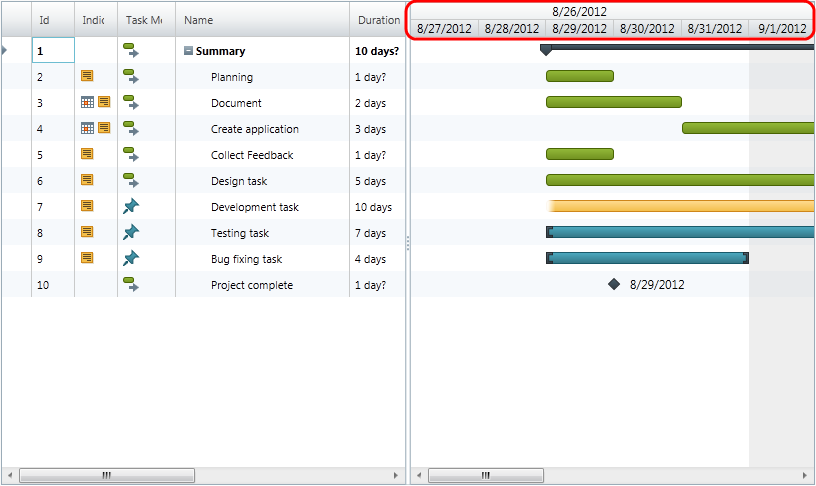Click right arrow of the chart scrollbar

coord(804,475)
